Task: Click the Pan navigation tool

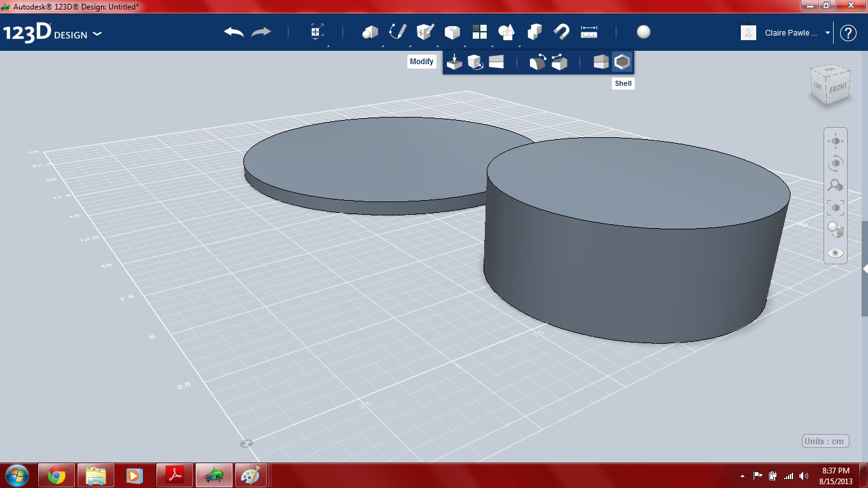Action: click(835, 141)
